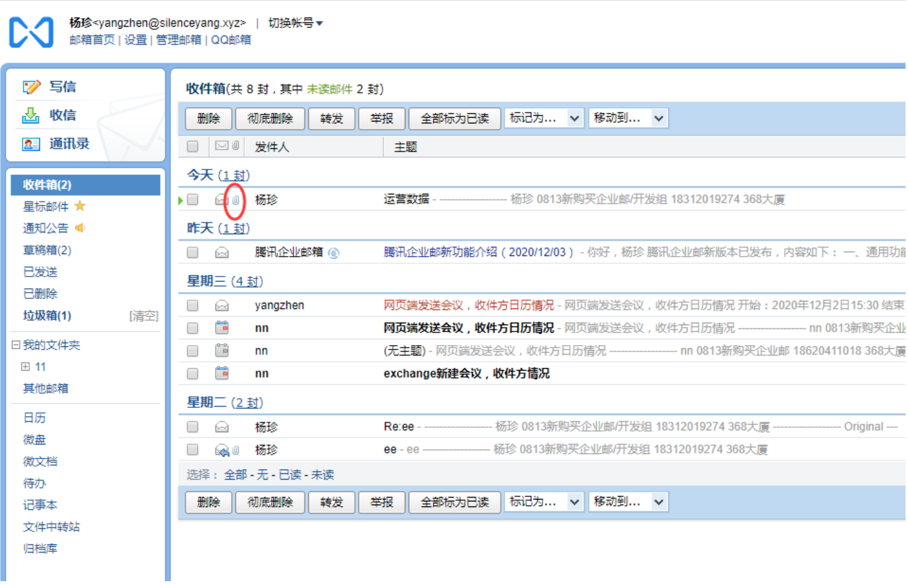
Task: Check the exchange新建会议 mail checkbox
Action: click(x=192, y=373)
